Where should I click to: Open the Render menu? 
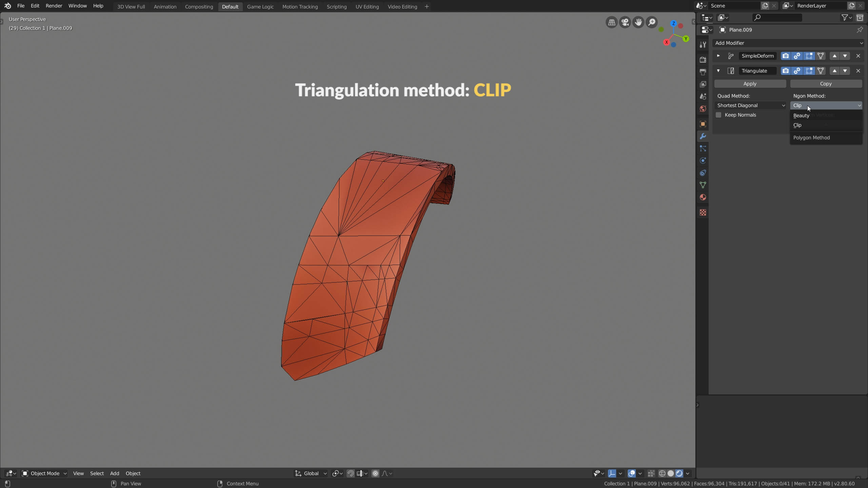tap(54, 6)
